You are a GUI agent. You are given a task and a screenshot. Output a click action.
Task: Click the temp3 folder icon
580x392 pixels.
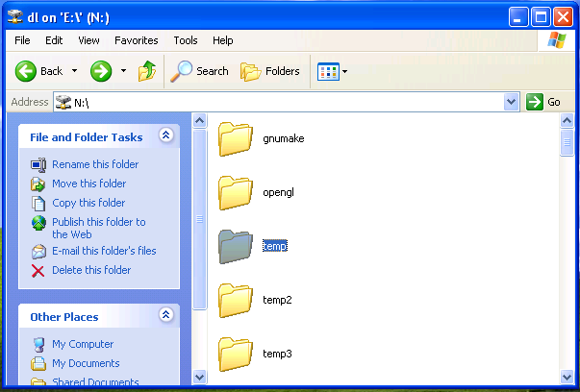pos(236,354)
